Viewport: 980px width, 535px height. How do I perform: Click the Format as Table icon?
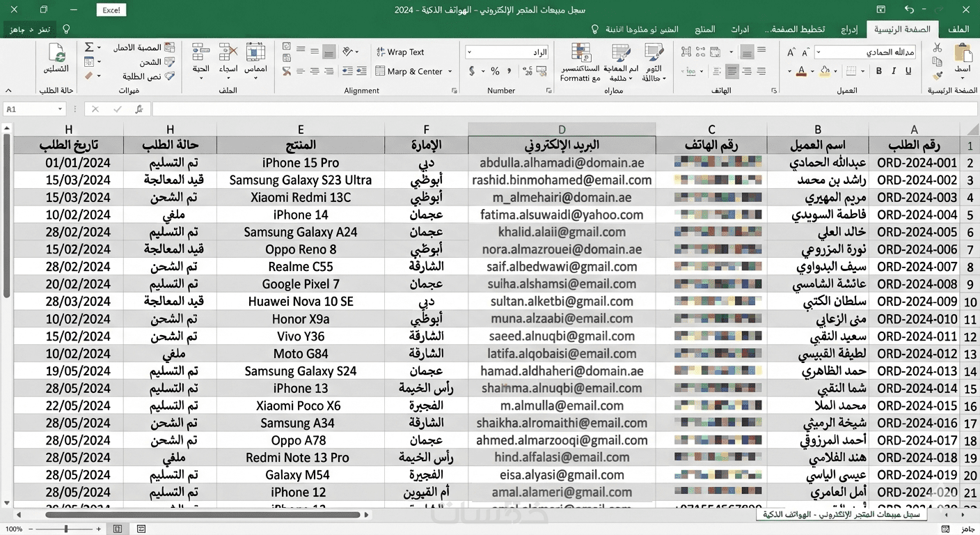[x=621, y=53]
